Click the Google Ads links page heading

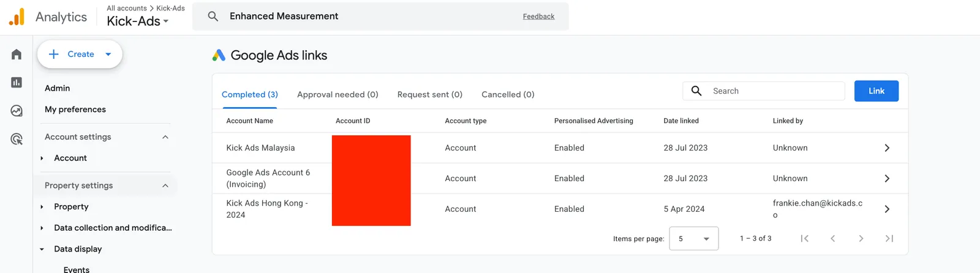click(279, 55)
